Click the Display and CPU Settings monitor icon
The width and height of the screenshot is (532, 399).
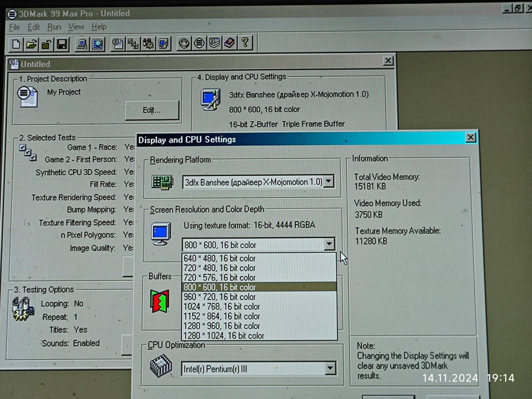coord(211,99)
